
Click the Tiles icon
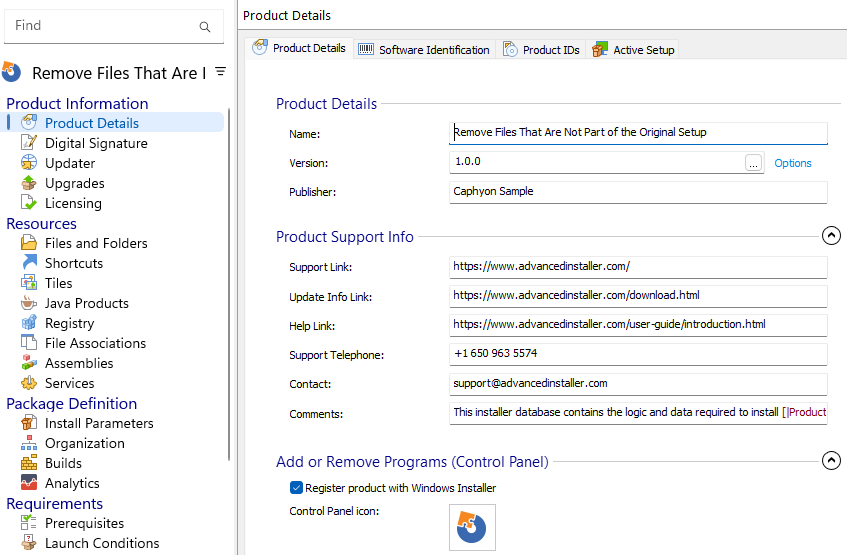pos(29,283)
